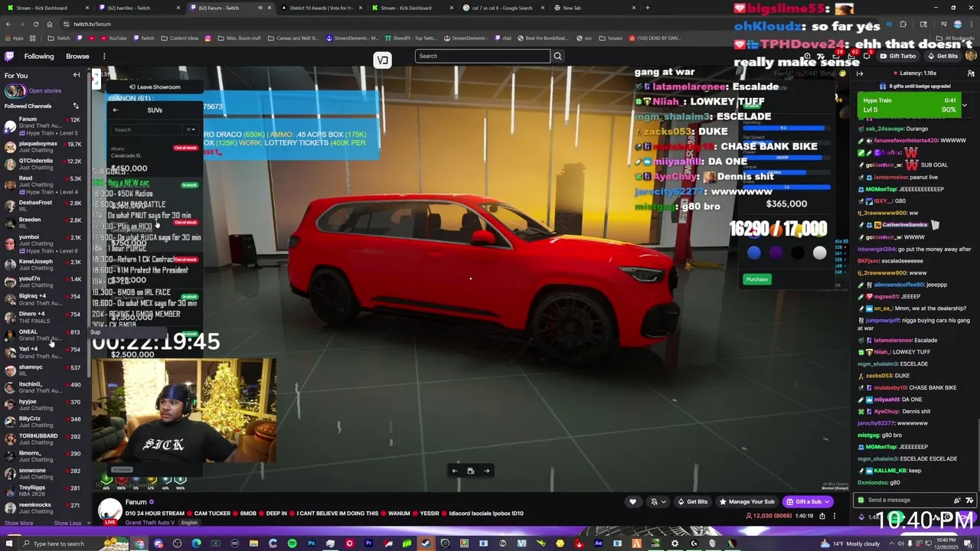Open QTCinderella channel in sidebar
Screen dimensions: 980x551
(43, 165)
